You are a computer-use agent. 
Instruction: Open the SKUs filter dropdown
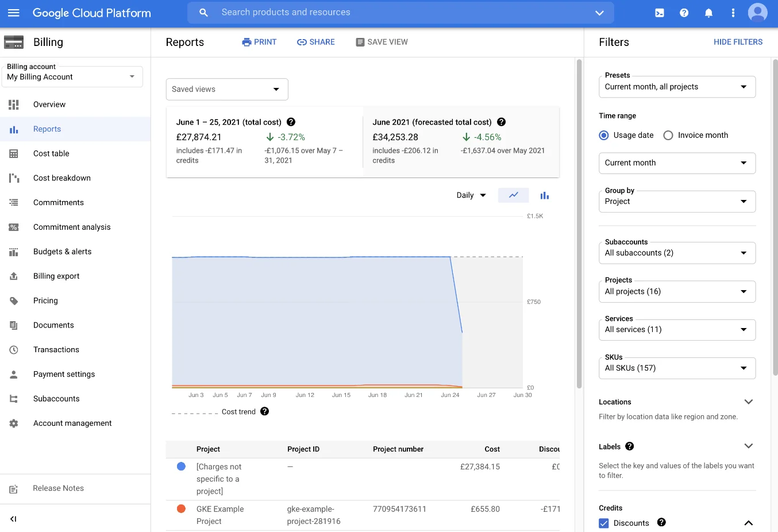(677, 368)
